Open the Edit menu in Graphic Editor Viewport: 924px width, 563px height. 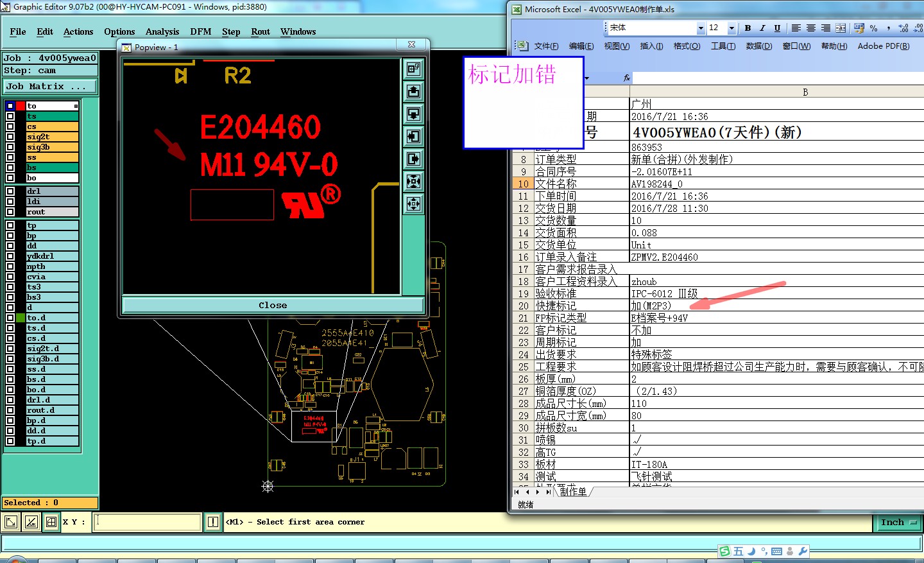pos(45,31)
